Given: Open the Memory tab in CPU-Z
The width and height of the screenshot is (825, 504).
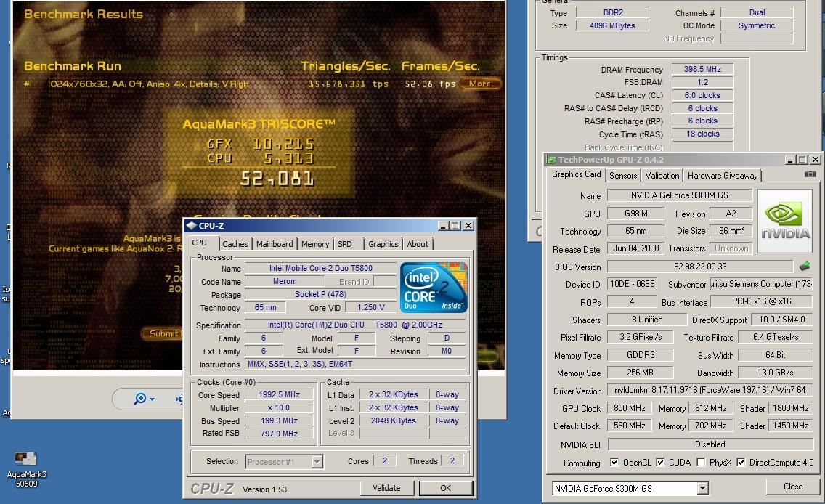Looking at the screenshot, I should tap(315, 243).
